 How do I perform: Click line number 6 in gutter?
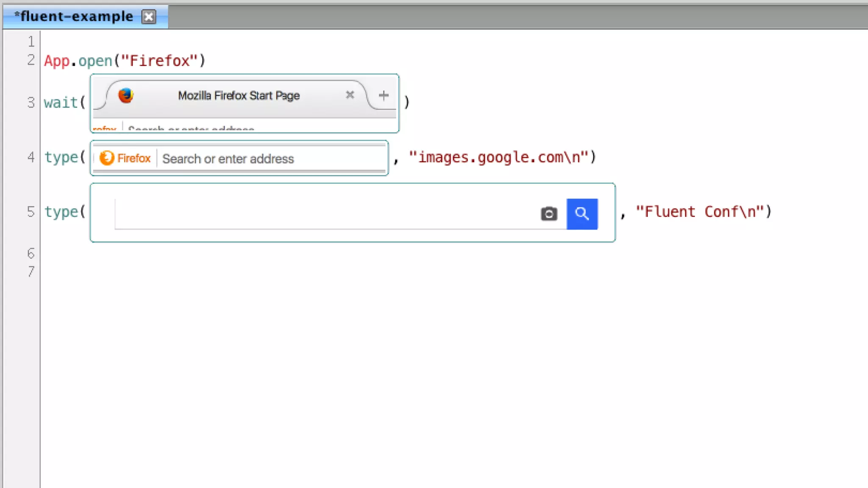point(31,253)
